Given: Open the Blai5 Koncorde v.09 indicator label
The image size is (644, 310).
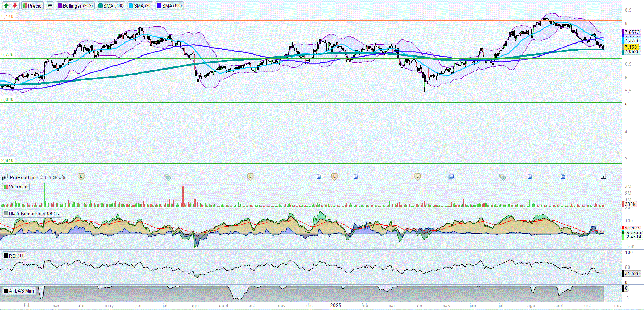Looking at the screenshot, I should click(x=32, y=214).
